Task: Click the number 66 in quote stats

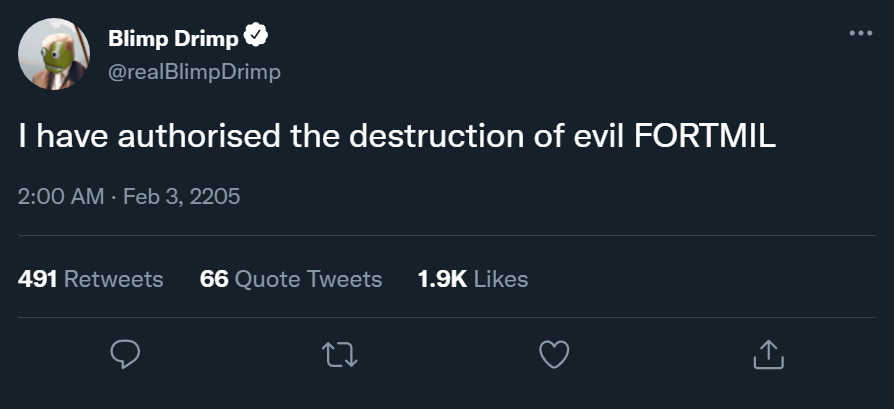Action: coord(214,279)
